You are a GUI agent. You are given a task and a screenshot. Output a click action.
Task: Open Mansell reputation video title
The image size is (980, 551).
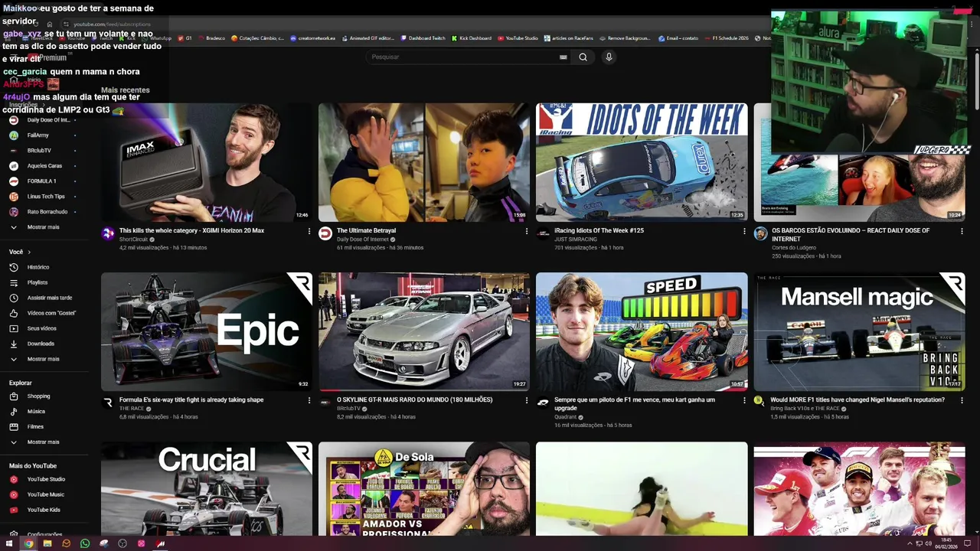pyautogui.click(x=857, y=399)
